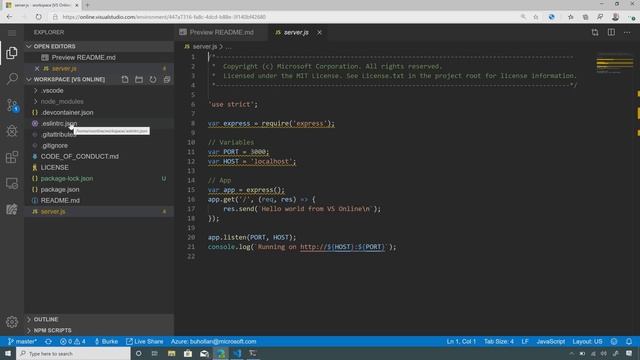Click the Azure account status item
The image size is (640, 360).
point(213,342)
